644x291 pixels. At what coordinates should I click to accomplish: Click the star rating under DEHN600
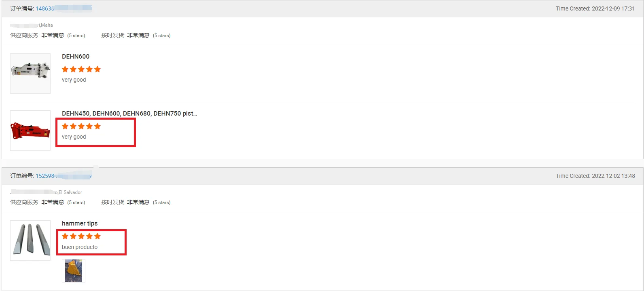point(81,70)
